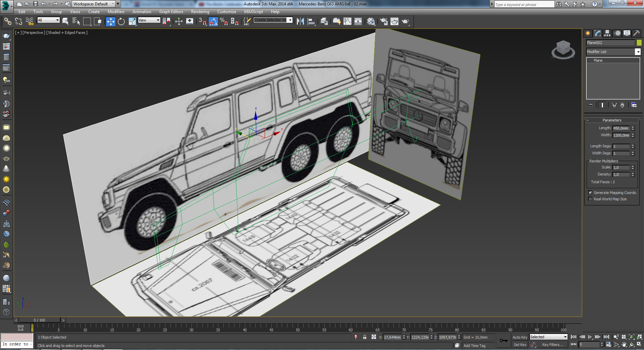Click the Unlink Selection tool
Image resolution: width=644 pixels, height=350 pixels.
click(18, 21)
